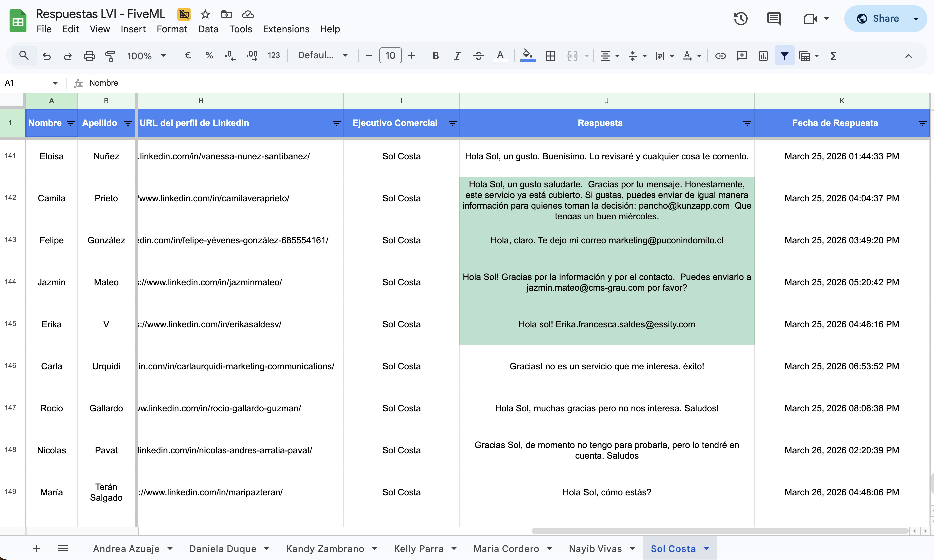Open the version history clock icon
Screen dimensions: 934x560
click(740, 18)
